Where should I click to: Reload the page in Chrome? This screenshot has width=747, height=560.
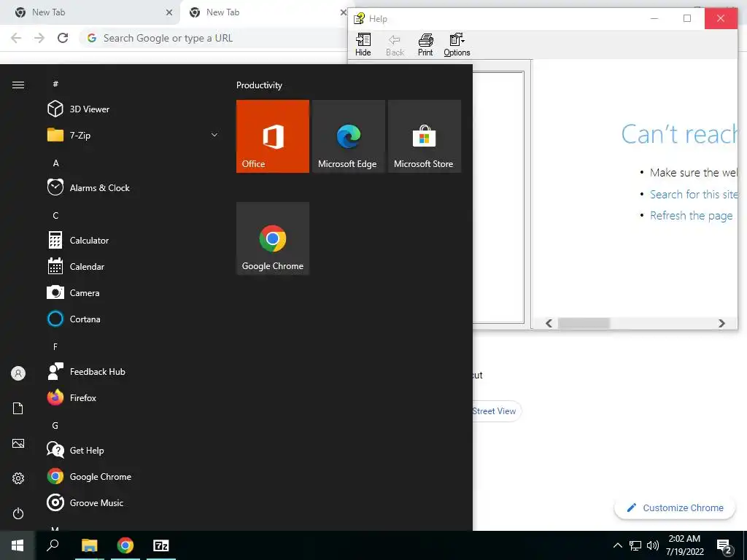click(63, 38)
